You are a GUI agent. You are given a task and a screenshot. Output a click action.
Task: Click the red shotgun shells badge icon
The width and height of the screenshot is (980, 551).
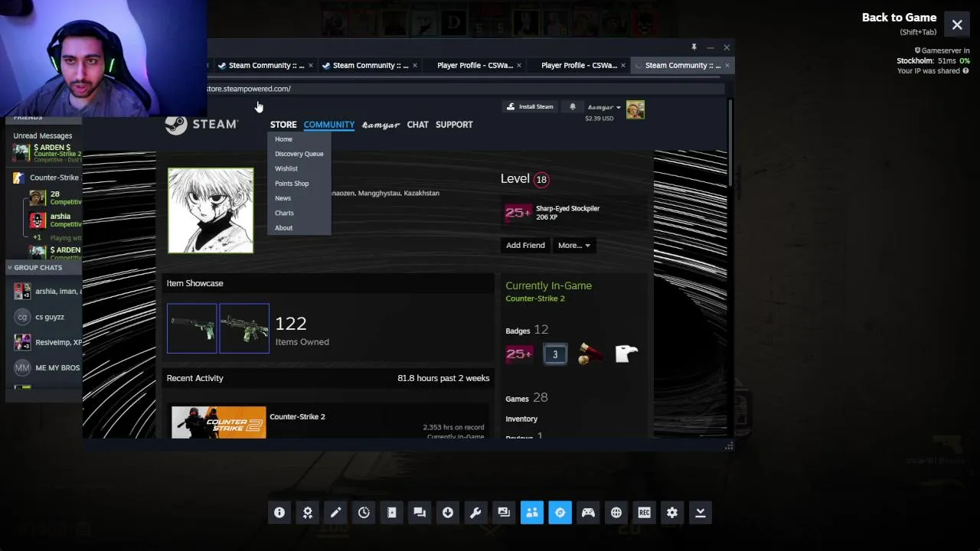(x=591, y=354)
